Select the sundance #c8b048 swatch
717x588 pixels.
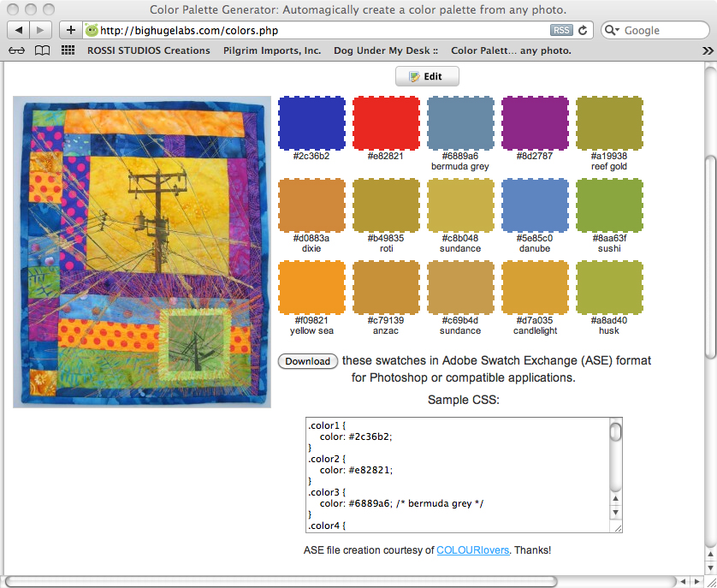click(x=460, y=205)
